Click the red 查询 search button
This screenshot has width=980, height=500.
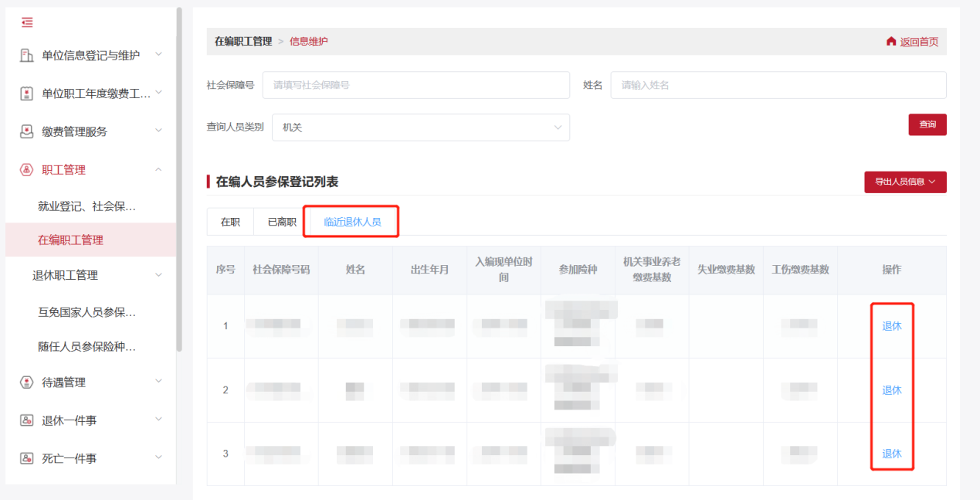[x=927, y=124]
